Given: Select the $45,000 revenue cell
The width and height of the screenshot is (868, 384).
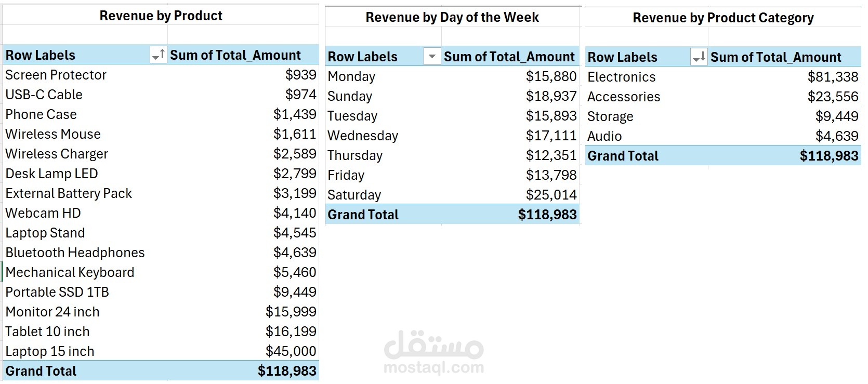Looking at the screenshot, I should [x=291, y=351].
